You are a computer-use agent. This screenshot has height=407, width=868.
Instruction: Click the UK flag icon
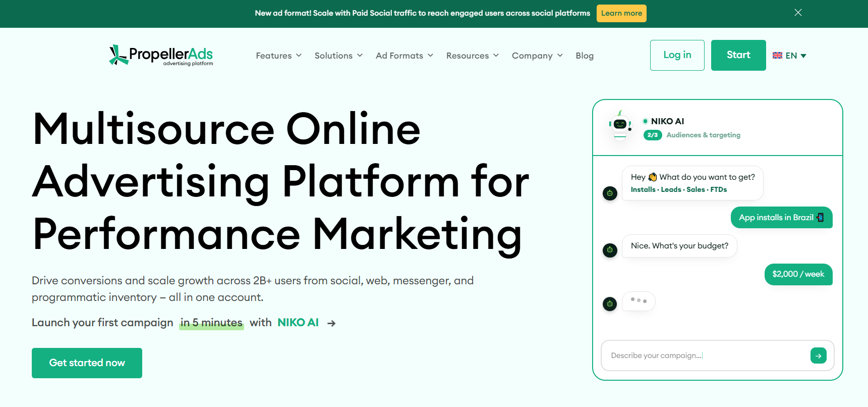click(x=777, y=56)
